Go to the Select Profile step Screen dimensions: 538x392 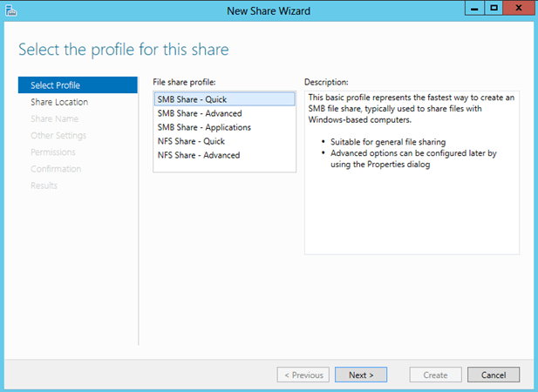point(54,85)
